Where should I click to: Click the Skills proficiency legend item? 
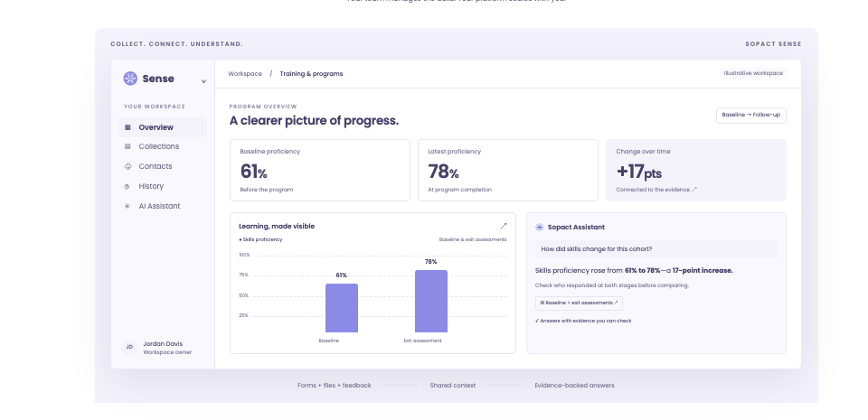pos(260,240)
